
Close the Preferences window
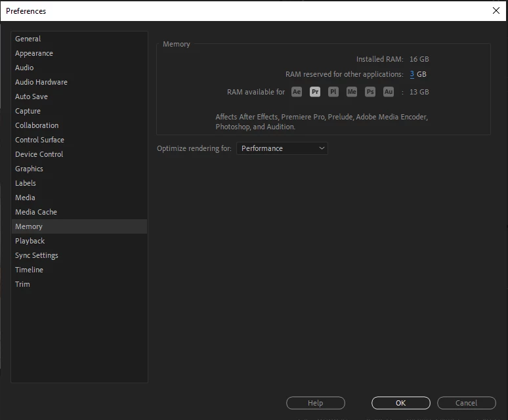(496, 10)
